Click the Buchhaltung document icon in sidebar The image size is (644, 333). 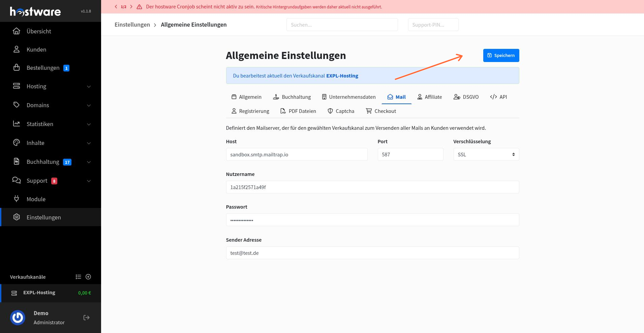pyautogui.click(x=17, y=161)
